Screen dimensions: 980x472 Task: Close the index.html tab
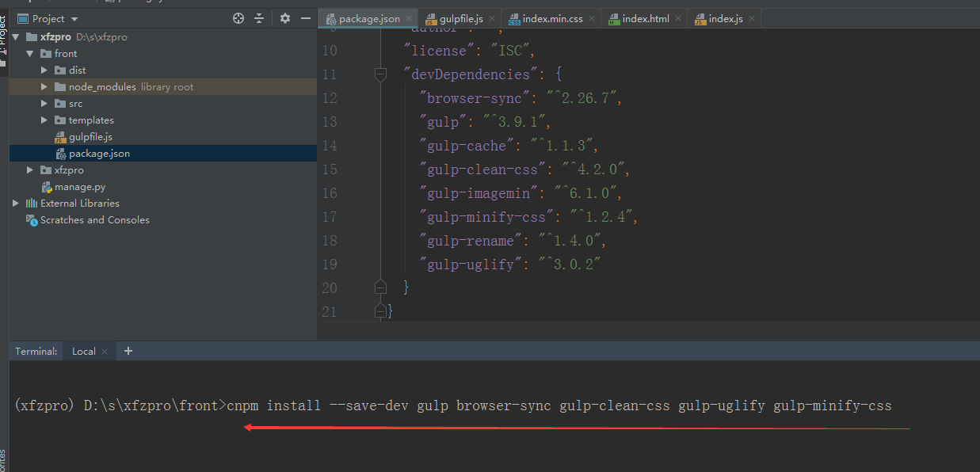coord(678,19)
